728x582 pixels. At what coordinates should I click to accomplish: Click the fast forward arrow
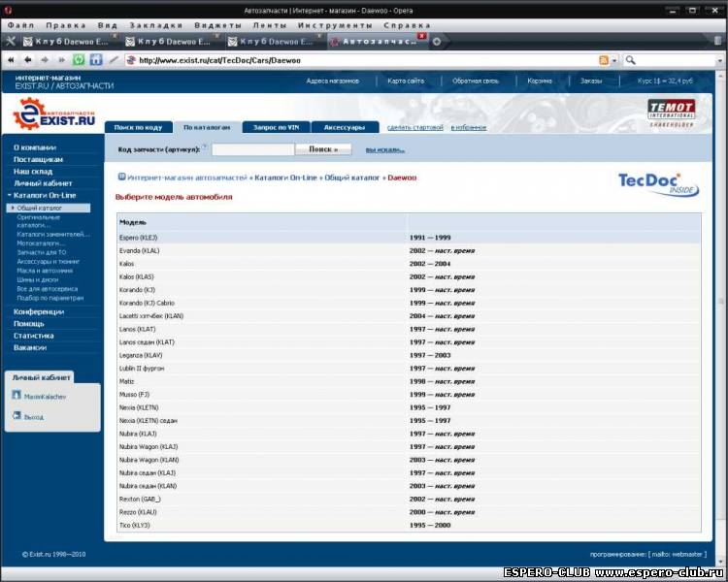[x=61, y=60]
